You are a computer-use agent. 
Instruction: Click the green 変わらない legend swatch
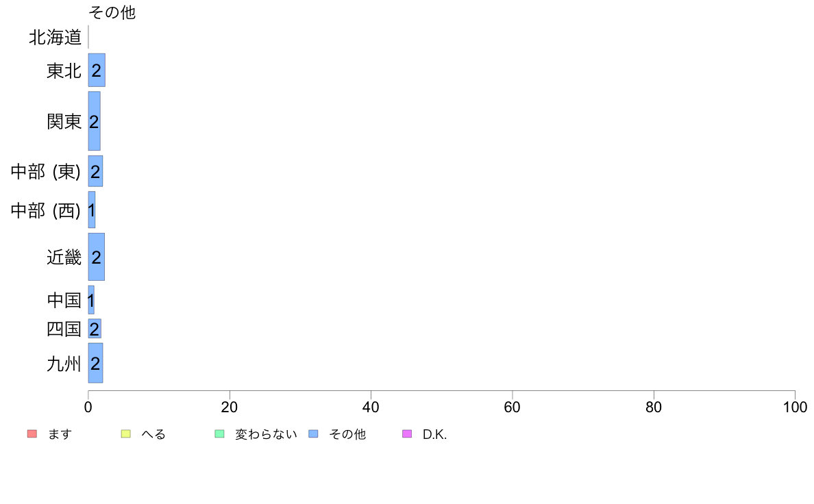point(219,434)
